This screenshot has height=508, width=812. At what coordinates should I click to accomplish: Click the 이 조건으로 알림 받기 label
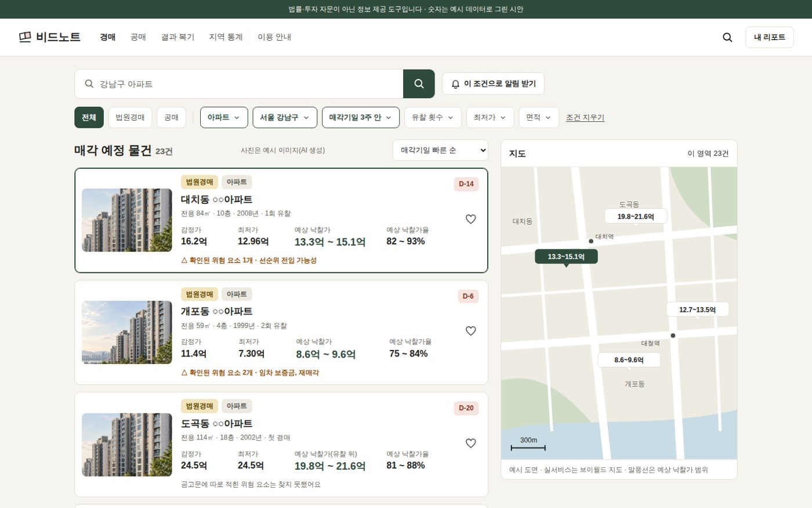click(x=500, y=84)
